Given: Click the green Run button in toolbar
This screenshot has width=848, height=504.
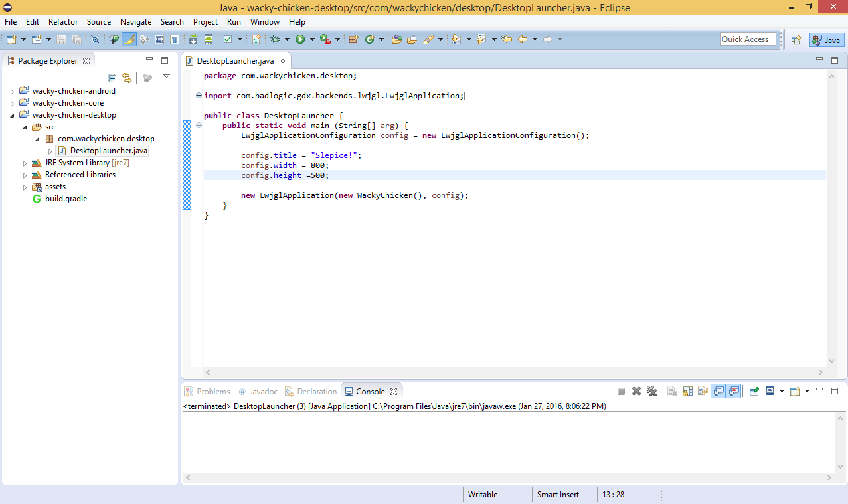Looking at the screenshot, I should (300, 40).
